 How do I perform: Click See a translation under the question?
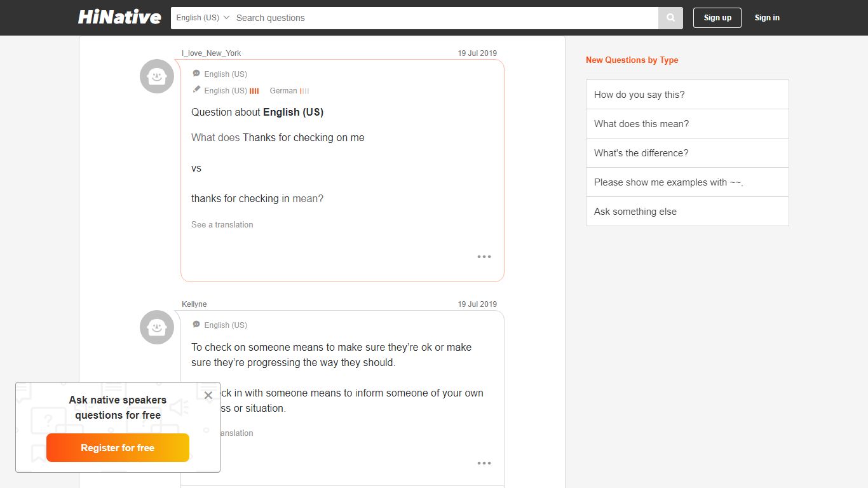222,224
